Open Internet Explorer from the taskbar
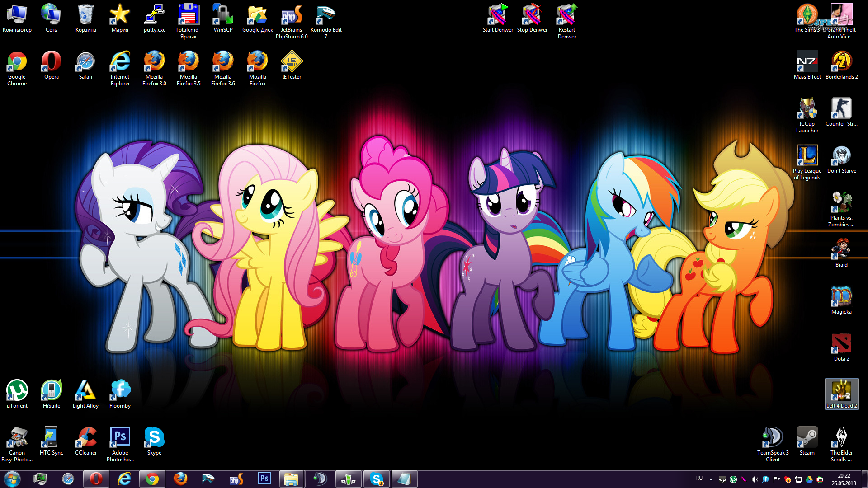Image resolution: width=868 pixels, height=488 pixels. [x=124, y=479]
